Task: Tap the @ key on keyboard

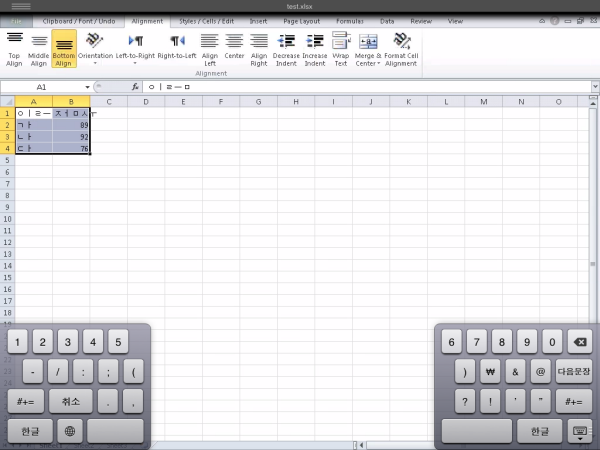Action: click(540, 372)
